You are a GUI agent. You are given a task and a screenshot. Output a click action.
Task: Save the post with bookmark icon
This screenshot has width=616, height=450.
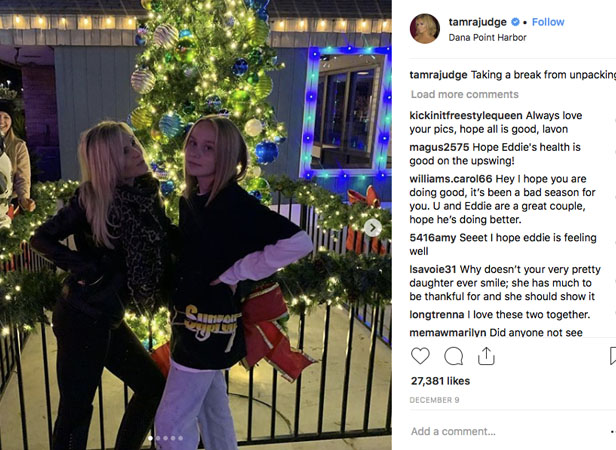coord(612,356)
